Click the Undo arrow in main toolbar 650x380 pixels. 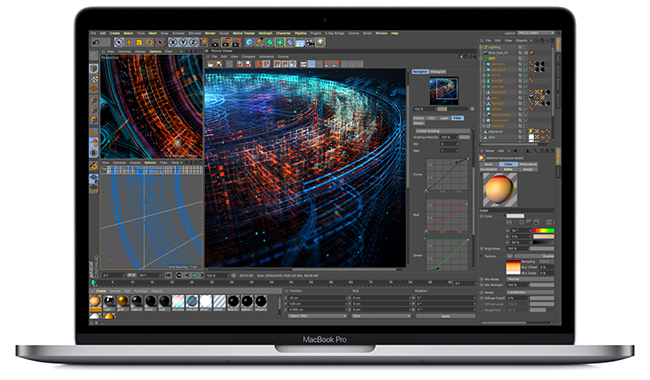point(97,42)
